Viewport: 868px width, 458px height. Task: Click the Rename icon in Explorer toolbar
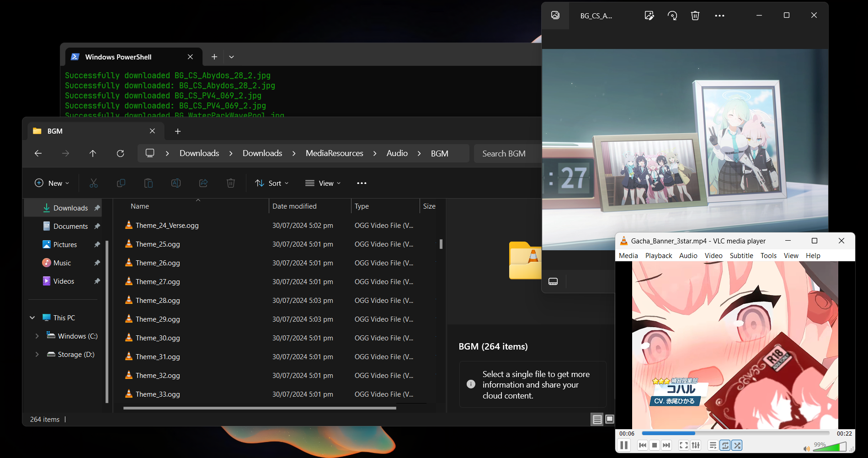pyautogui.click(x=176, y=183)
